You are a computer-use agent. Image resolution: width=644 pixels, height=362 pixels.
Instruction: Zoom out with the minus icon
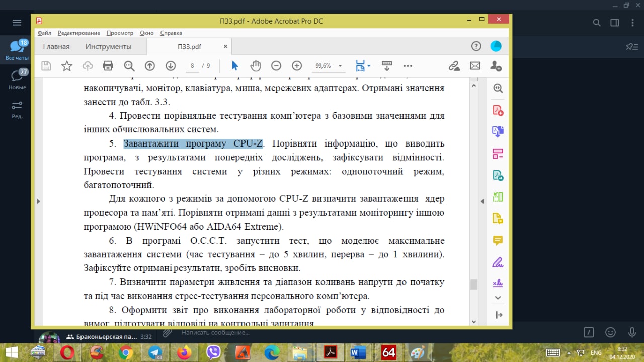click(276, 66)
